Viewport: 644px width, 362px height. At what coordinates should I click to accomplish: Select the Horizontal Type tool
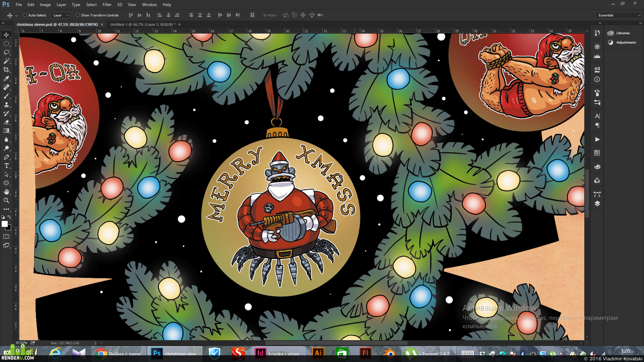coord(6,166)
